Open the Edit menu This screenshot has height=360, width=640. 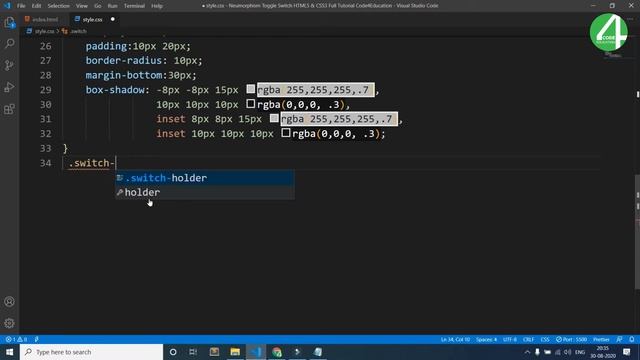click(x=36, y=6)
